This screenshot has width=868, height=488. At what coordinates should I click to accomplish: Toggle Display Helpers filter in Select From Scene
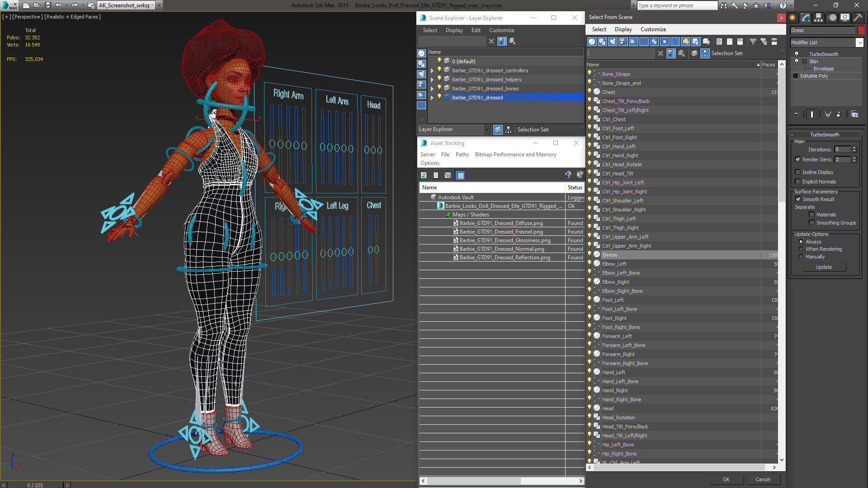point(633,42)
